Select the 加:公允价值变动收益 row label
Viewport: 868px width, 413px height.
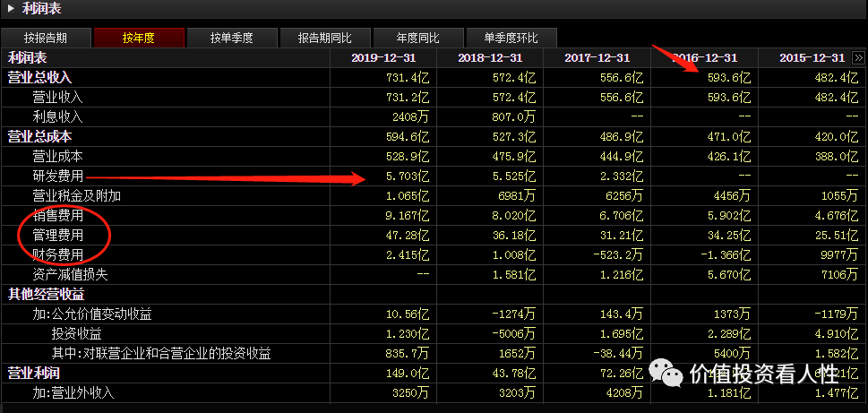(92, 314)
